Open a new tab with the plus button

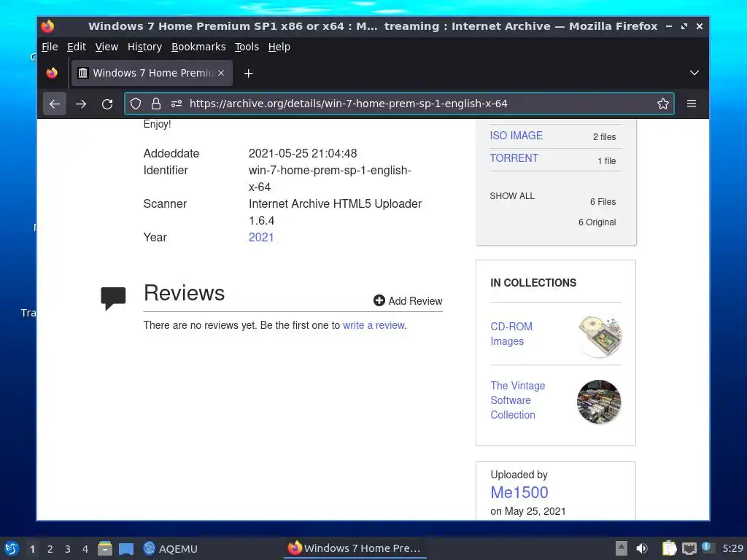248,74
